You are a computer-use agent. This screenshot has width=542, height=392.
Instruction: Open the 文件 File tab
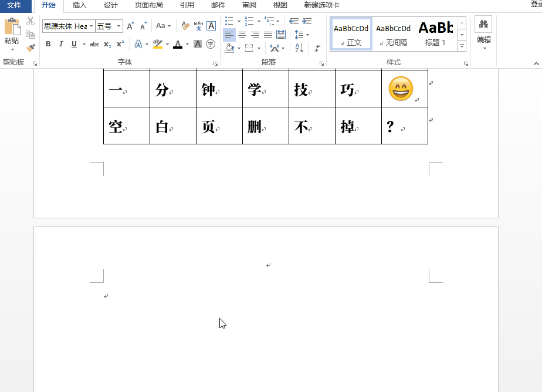(x=14, y=5)
